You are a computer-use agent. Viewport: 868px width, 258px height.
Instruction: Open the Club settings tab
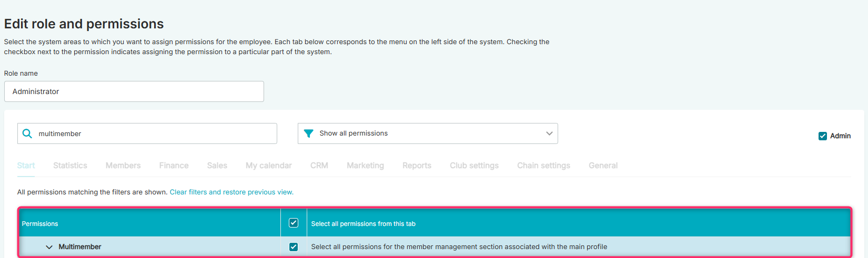pos(474,166)
